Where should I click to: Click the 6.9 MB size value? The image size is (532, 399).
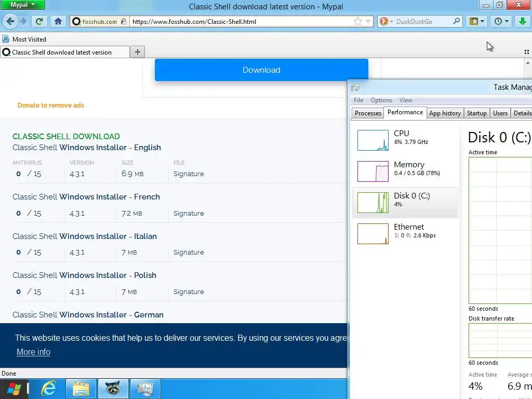click(132, 174)
